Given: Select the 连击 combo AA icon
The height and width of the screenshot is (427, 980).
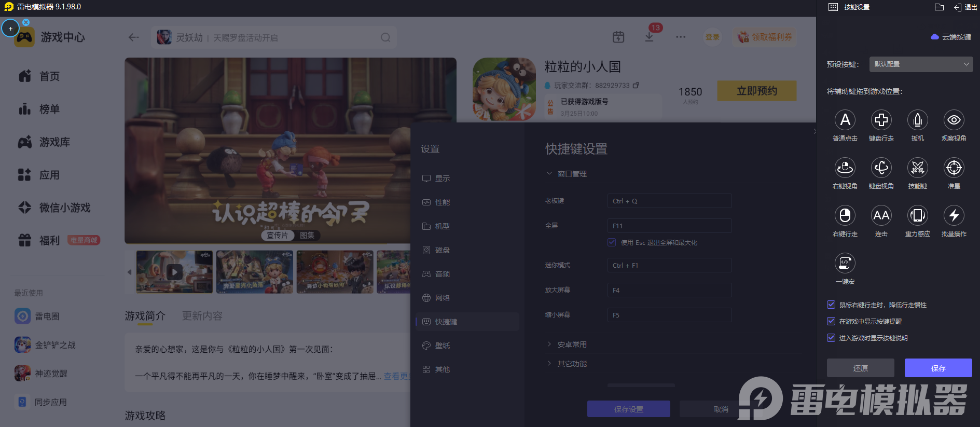Looking at the screenshot, I should tap(881, 215).
